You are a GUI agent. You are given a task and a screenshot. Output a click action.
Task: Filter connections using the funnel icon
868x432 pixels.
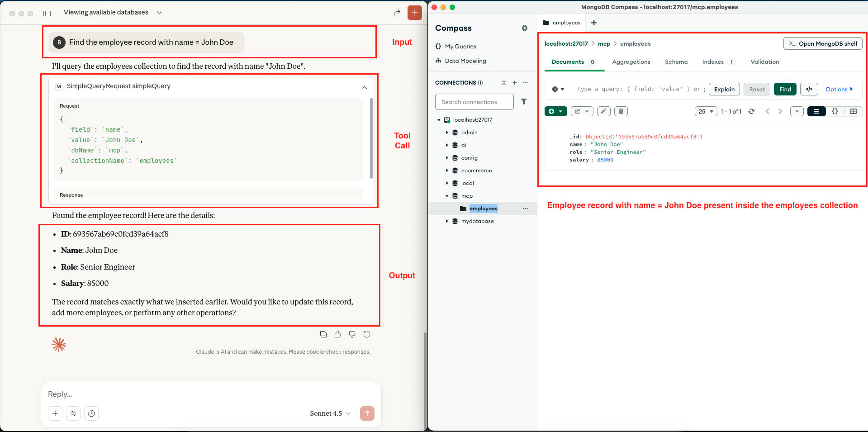[x=523, y=102]
